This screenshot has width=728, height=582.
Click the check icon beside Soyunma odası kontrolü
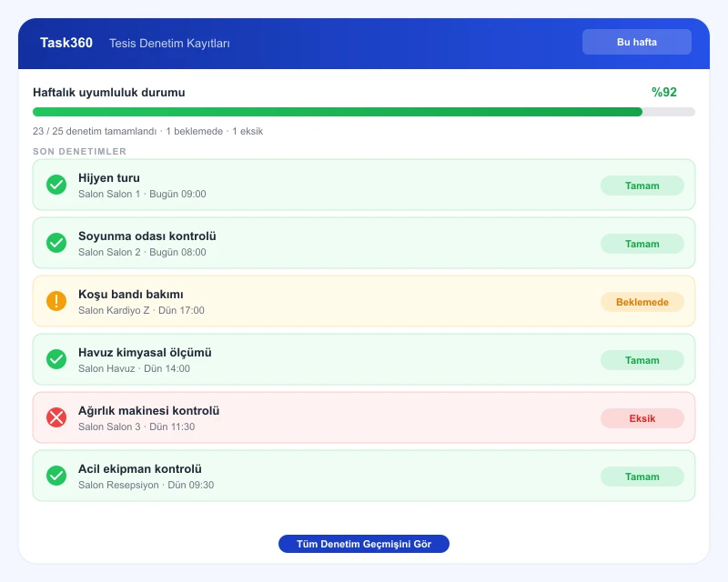(x=56, y=243)
